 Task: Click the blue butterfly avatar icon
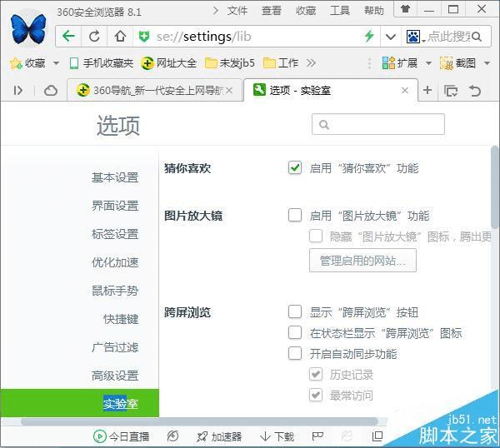tap(28, 29)
